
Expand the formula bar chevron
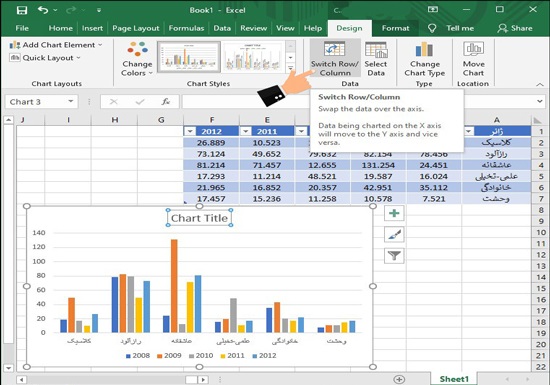coord(539,101)
